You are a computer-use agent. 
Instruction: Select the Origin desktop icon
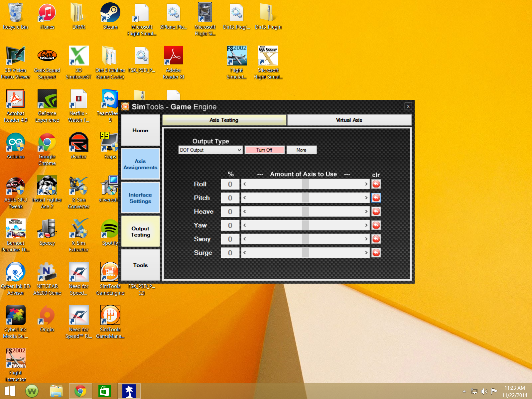pyautogui.click(x=47, y=319)
